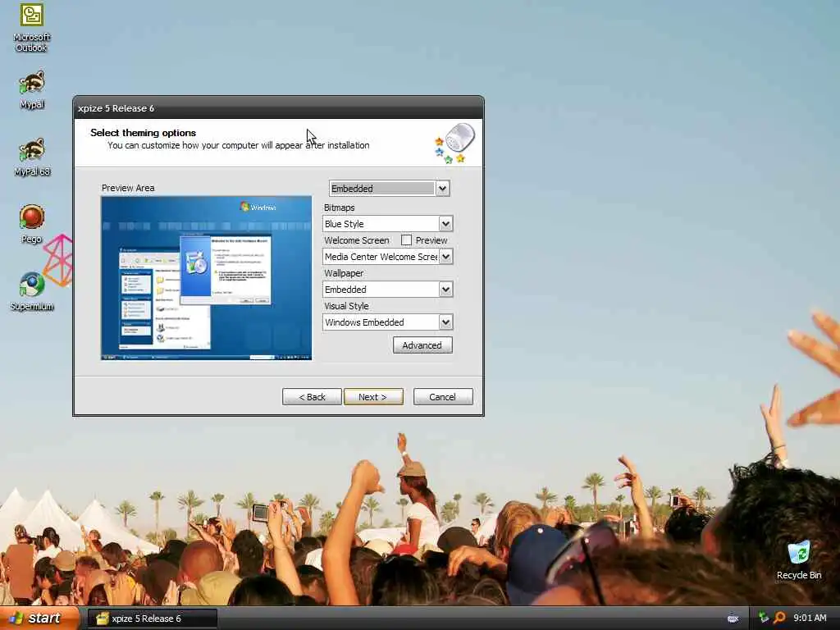Select the Recycle Bin icon
This screenshot has width=840, height=630.
799,560
